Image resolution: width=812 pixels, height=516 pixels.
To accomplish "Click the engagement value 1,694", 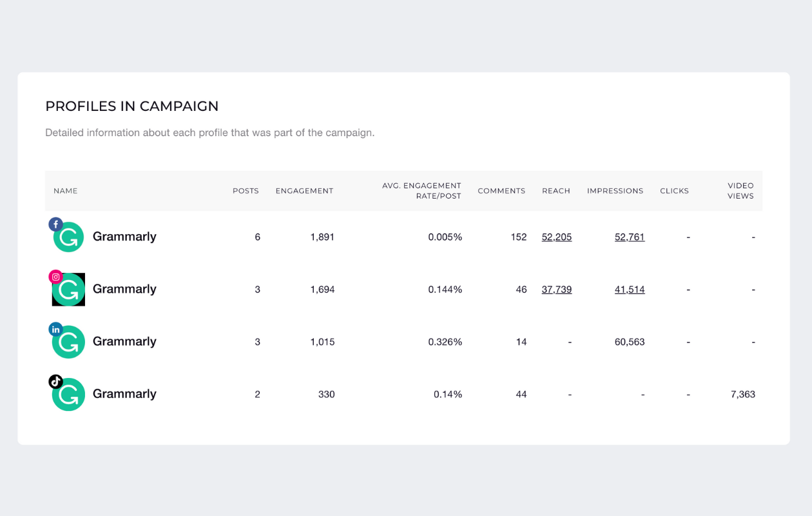I will click(x=322, y=290).
